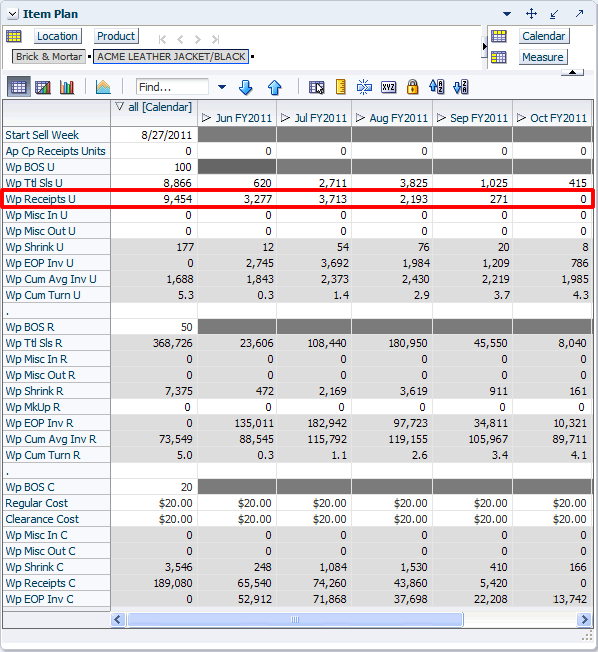The width and height of the screenshot is (598, 652).
Task: Click the Find previous up arrow
Action: [274, 87]
